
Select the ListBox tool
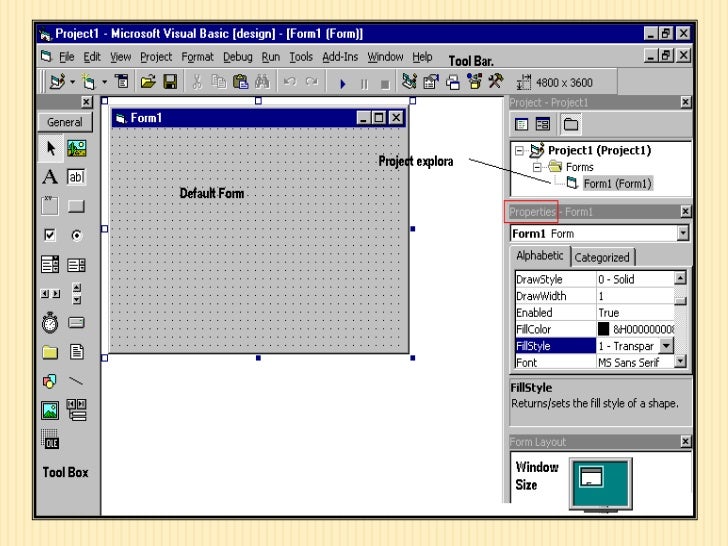pyautogui.click(x=77, y=265)
